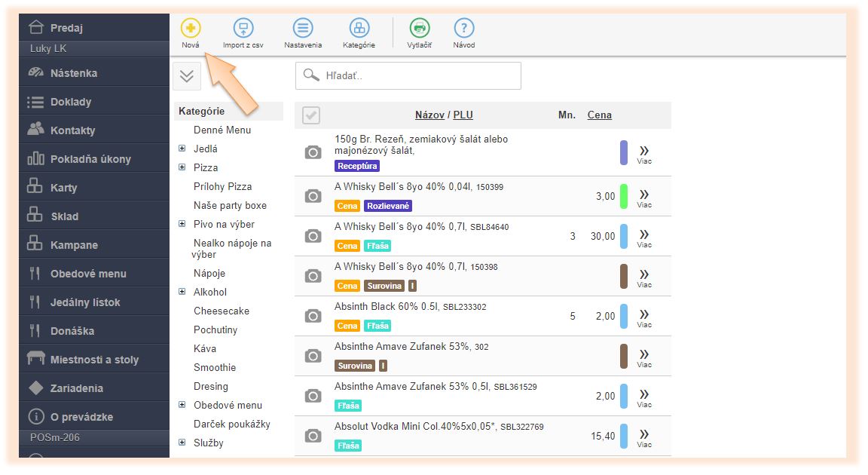This screenshot has height=475, width=868.
Task: Sort items by Cena column header
Action: tap(599, 115)
